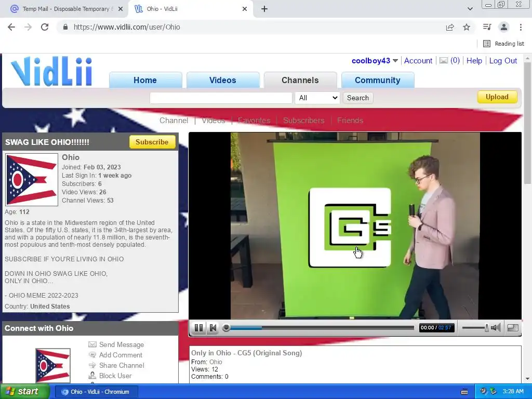Click the Subscribe button
532x399 pixels.
pos(152,142)
